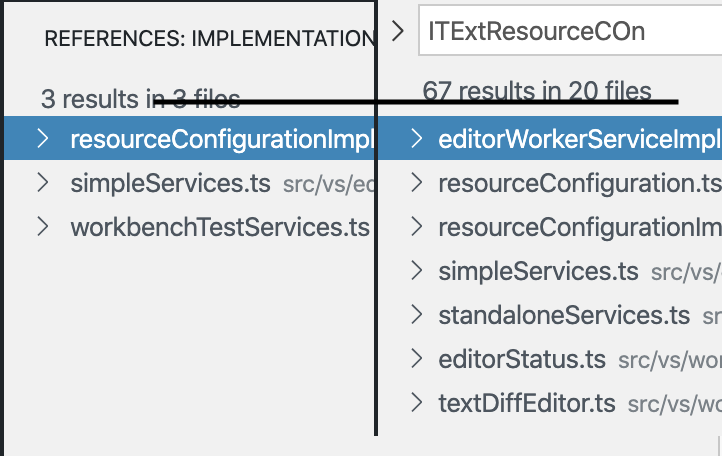Screen dimensions: 722x456
Task: Select workbenchTestServices.ts file row
Action: pyautogui.click(x=189, y=227)
